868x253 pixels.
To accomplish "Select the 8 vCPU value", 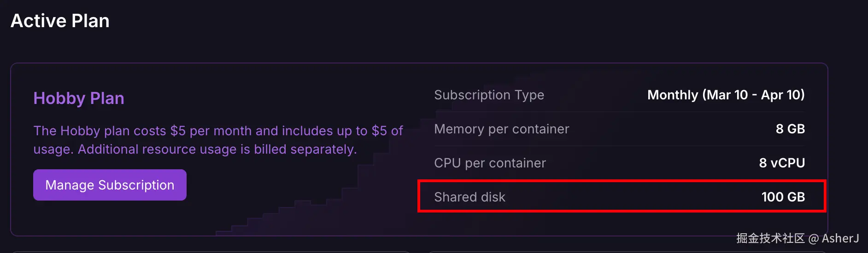I will [x=782, y=163].
